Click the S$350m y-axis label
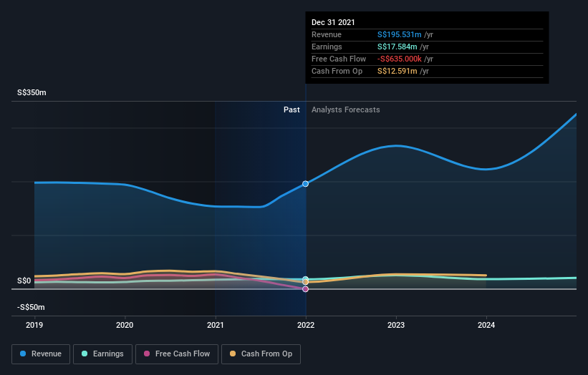The height and width of the screenshot is (375, 588). (32, 92)
